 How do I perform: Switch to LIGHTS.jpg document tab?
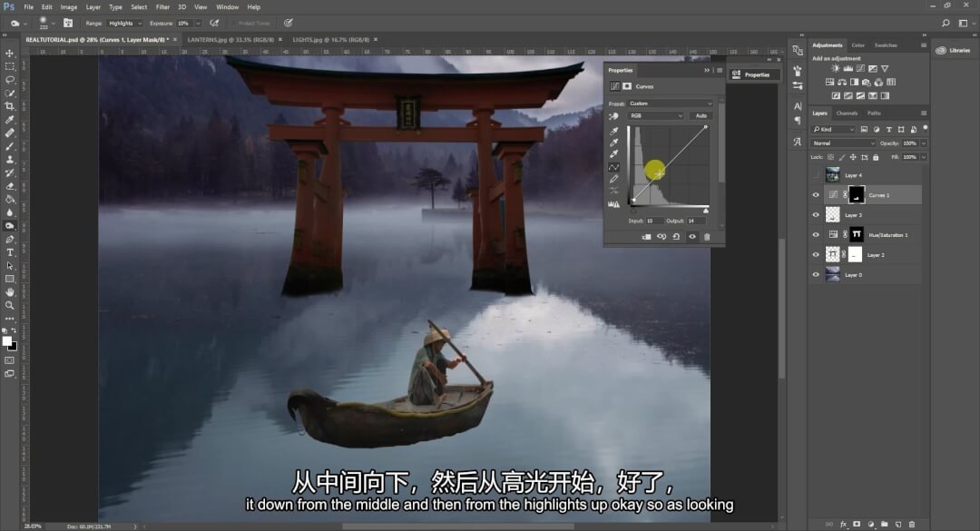coord(330,39)
